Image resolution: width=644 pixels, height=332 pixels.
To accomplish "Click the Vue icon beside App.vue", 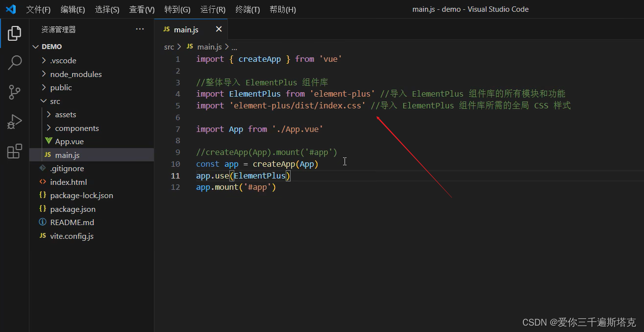I will 49,141.
